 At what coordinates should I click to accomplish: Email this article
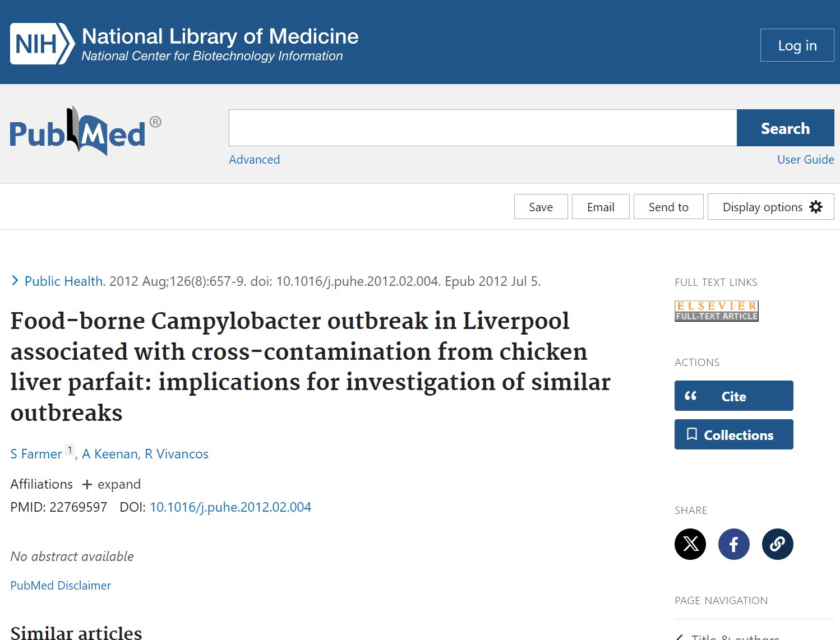coord(600,206)
